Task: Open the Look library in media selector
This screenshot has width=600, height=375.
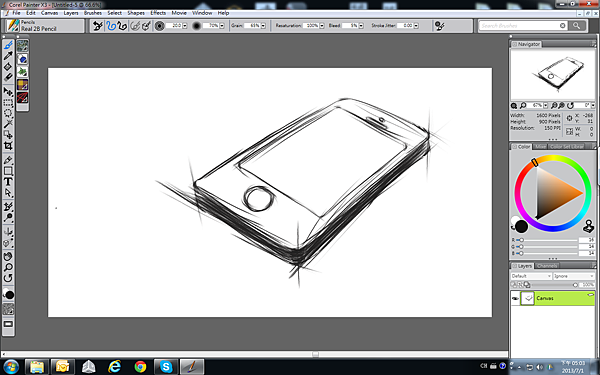Action: [x=23, y=97]
